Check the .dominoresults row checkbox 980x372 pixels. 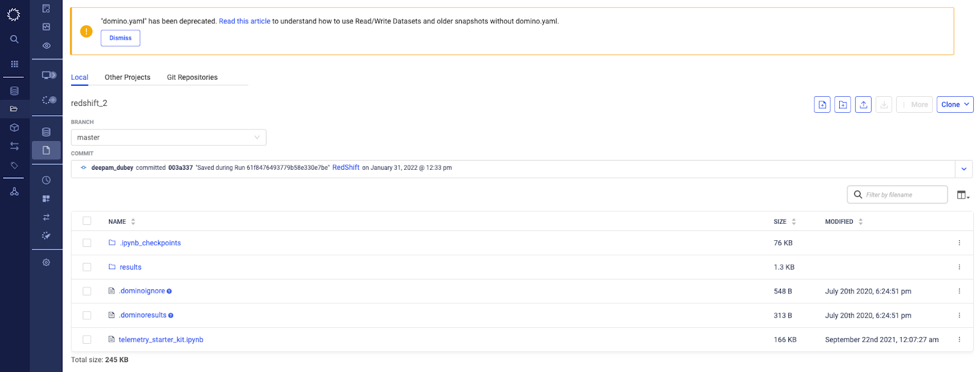[87, 316]
